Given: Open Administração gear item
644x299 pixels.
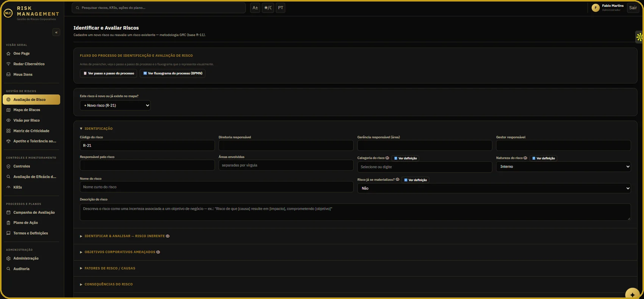Looking at the screenshot, I should (x=31, y=258).
